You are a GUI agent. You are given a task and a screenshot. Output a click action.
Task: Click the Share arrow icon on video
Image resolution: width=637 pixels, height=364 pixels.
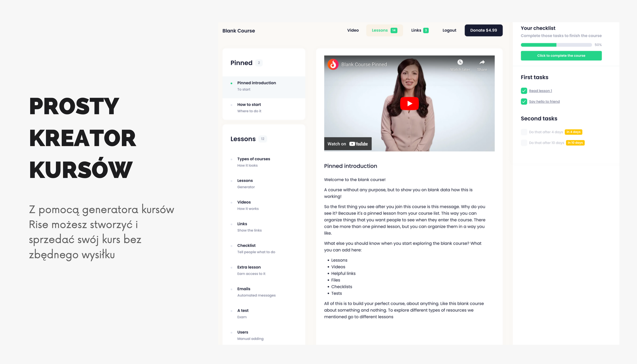pos(482,62)
